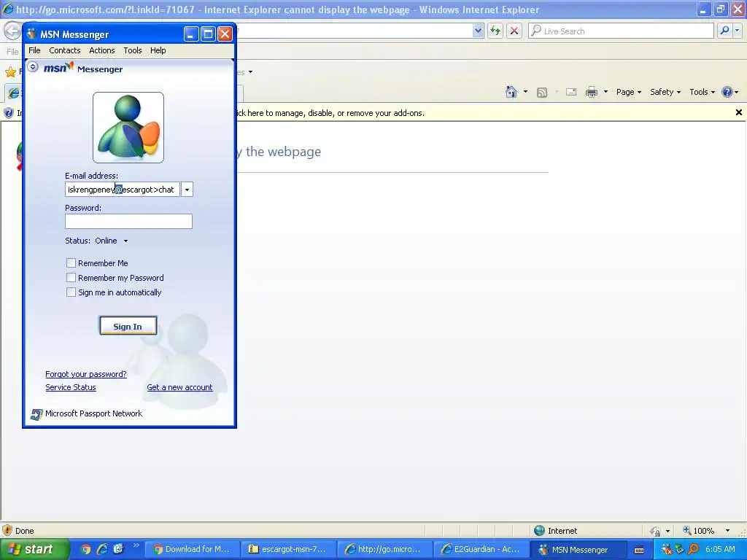The width and height of the screenshot is (747, 560).
Task: Open the Safety menu in IE
Action: [x=665, y=92]
